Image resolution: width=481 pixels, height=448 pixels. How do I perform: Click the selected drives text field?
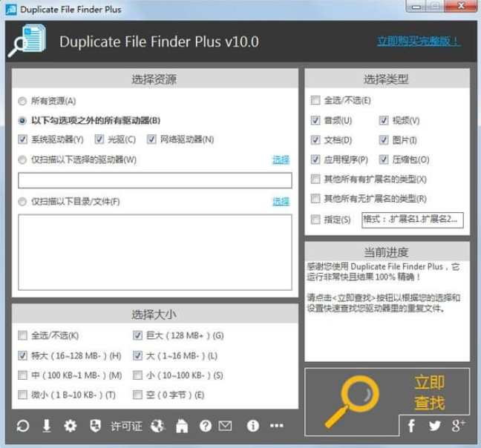click(x=155, y=180)
